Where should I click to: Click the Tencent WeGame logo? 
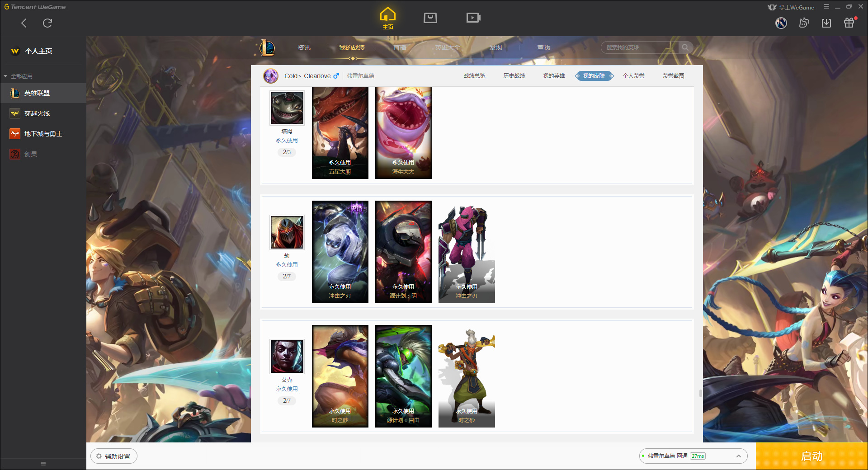click(35, 7)
